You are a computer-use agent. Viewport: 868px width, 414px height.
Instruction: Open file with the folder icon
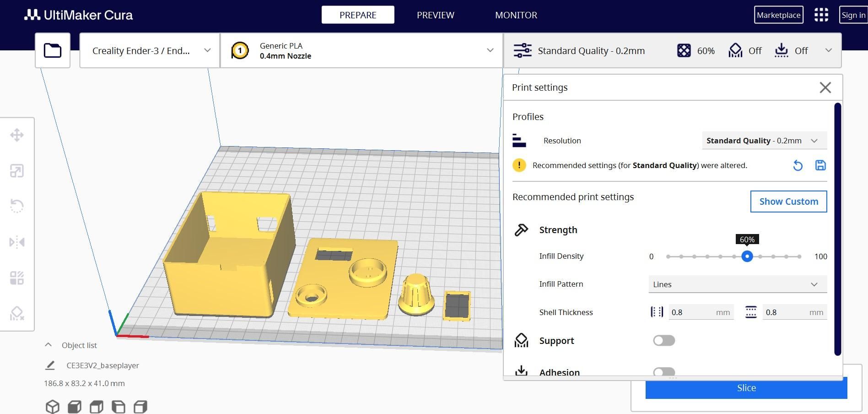click(x=53, y=50)
